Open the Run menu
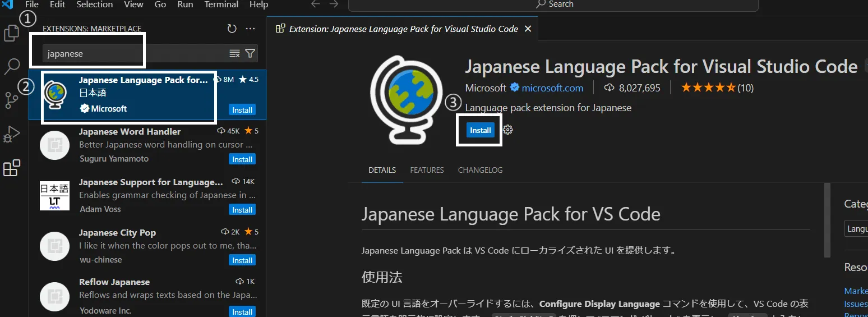This screenshot has width=868, height=317. coord(185,4)
